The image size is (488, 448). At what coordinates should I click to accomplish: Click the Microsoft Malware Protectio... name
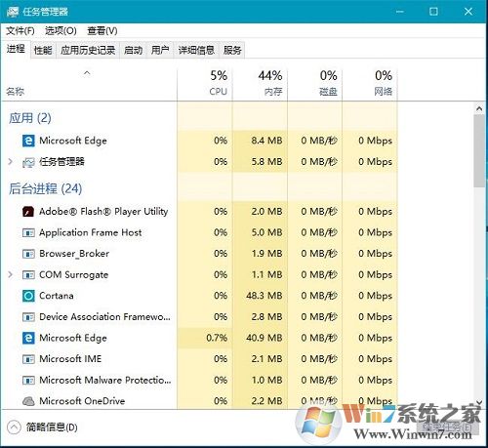click(x=105, y=381)
